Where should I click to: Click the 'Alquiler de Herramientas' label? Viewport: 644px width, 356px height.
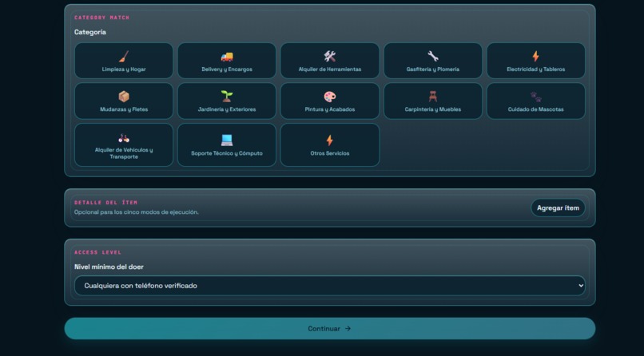(330, 69)
